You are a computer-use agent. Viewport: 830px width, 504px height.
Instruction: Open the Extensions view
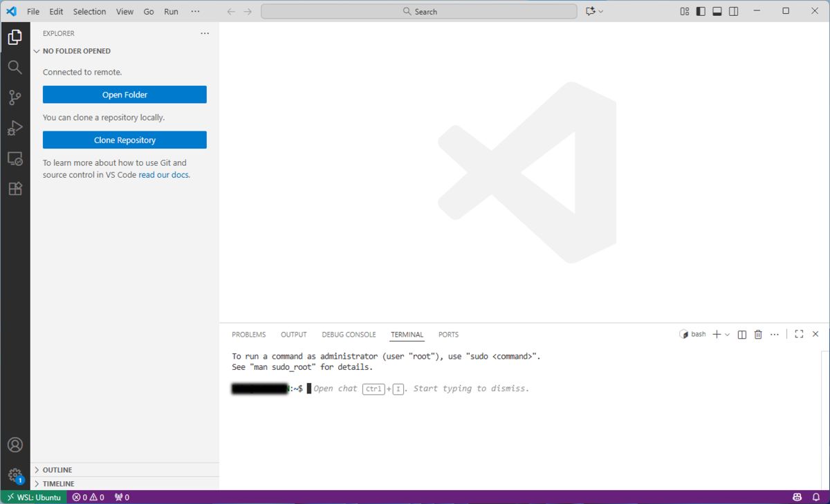(15, 189)
